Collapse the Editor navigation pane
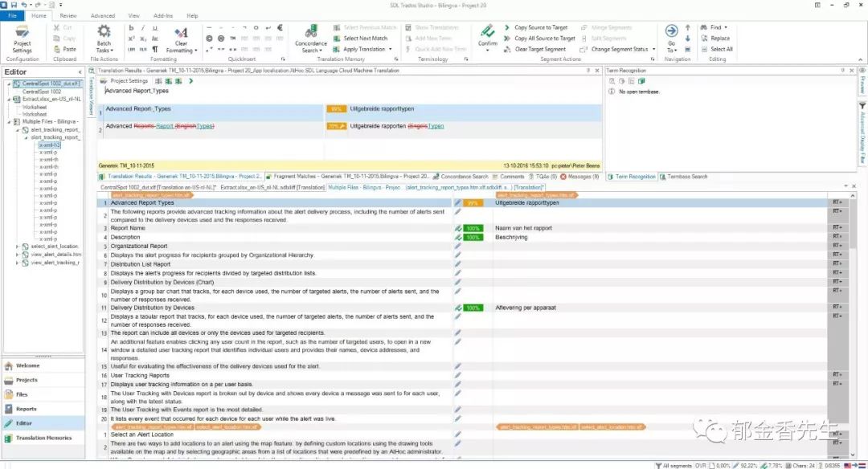 click(x=80, y=72)
